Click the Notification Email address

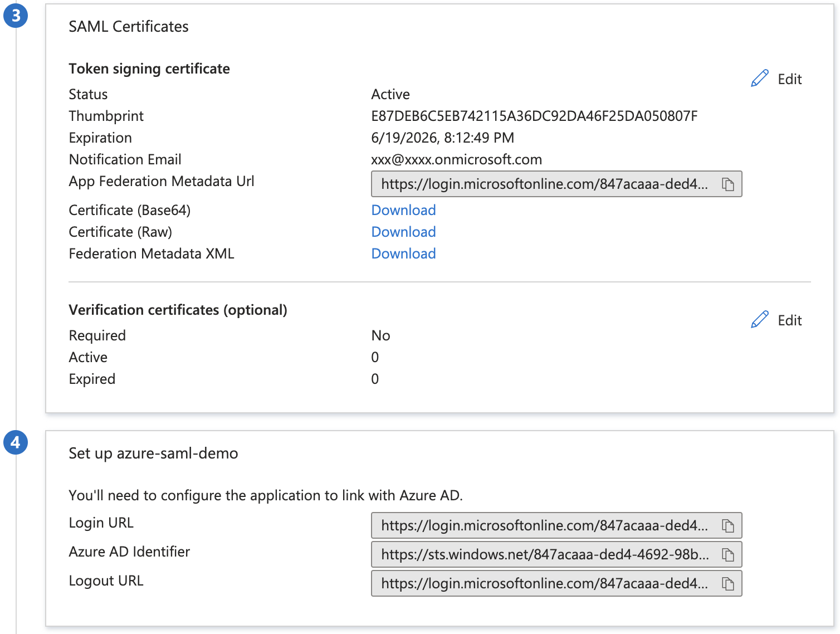pyautogui.click(x=456, y=159)
